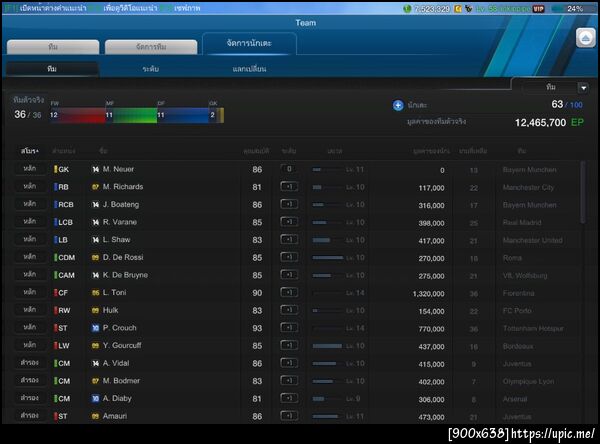The height and width of the screenshot is (444, 600).
Task: Click the season 14 badge beside M. Neuer
Action: tap(95, 169)
